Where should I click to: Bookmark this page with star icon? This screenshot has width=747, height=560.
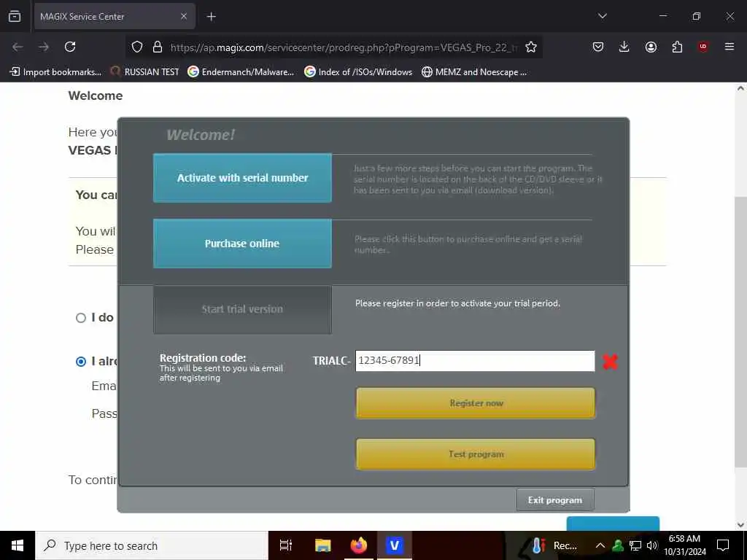pyautogui.click(x=531, y=47)
